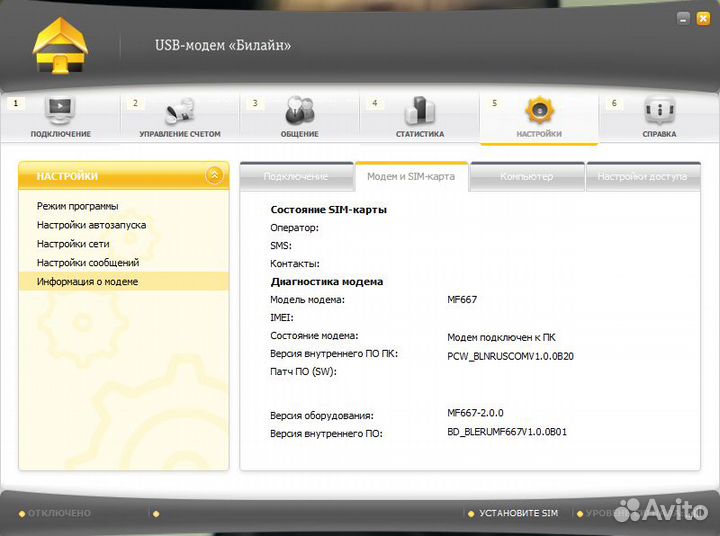Click the Подключение label in top navigation
Viewport: 720px width, 536px height.
[61, 134]
